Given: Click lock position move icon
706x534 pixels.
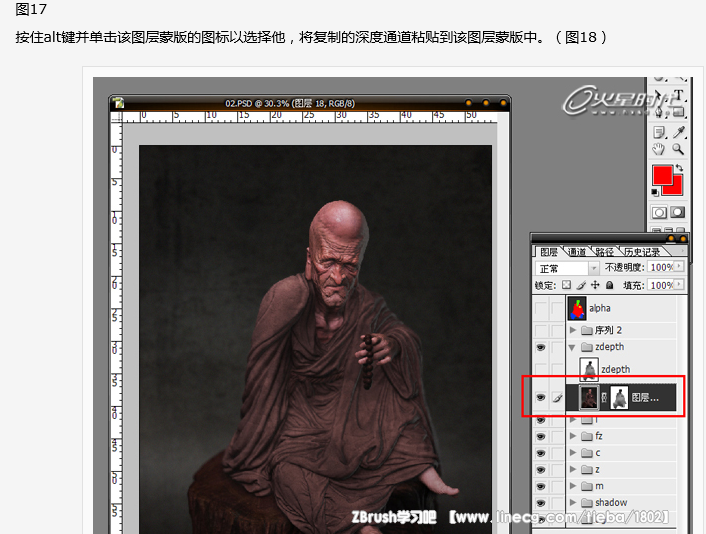Looking at the screenshot, I should click(x=595, y=285).
